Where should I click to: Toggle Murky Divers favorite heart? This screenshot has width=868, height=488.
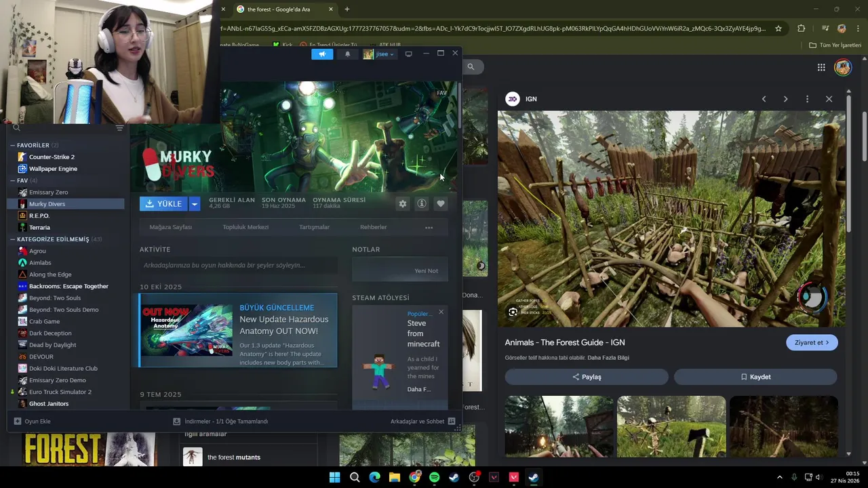pyautogui.click(x=441, y=203)
